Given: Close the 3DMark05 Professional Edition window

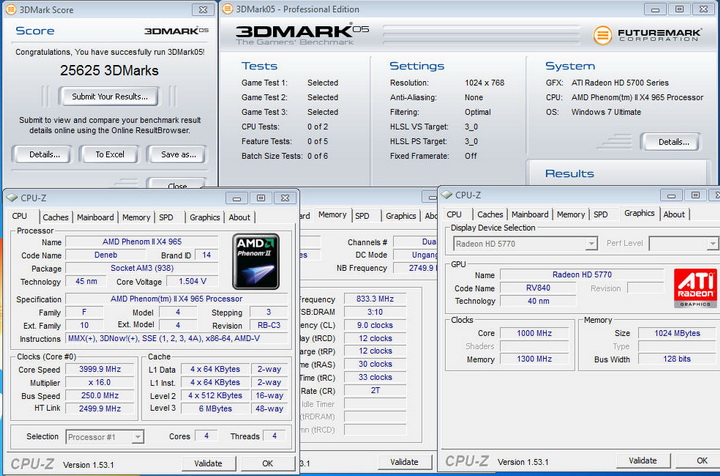Looking at the screenshot, I should click(704, 9).
